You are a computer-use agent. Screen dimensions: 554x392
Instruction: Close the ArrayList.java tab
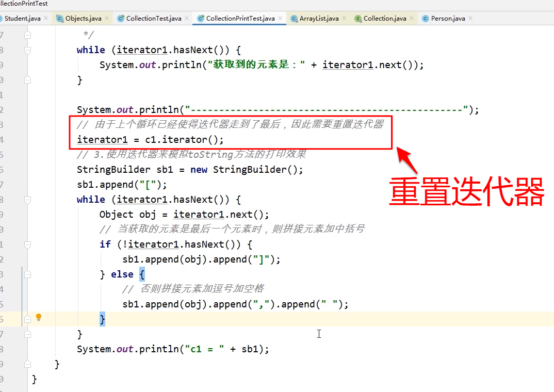pos(344,18)
